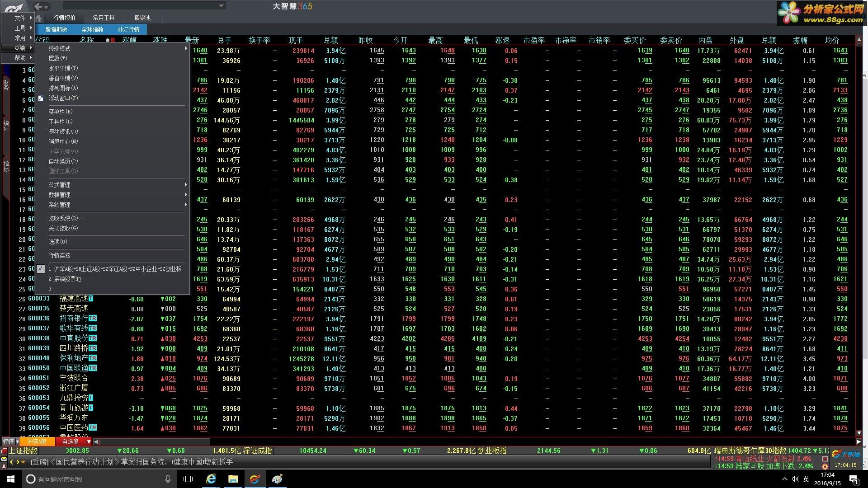
Task: Click the T badge next to 福建高速
Action: coord(91,299)
